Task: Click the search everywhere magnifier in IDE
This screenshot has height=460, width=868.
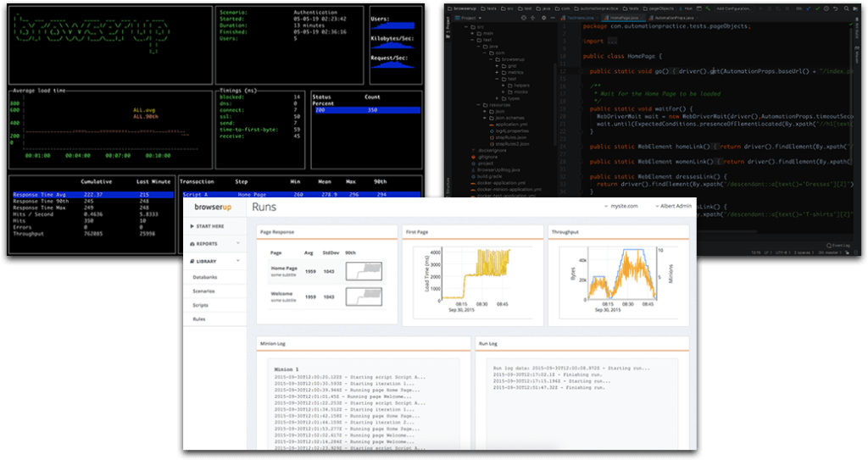Action: pyautogui.click(x=847, y=8)
